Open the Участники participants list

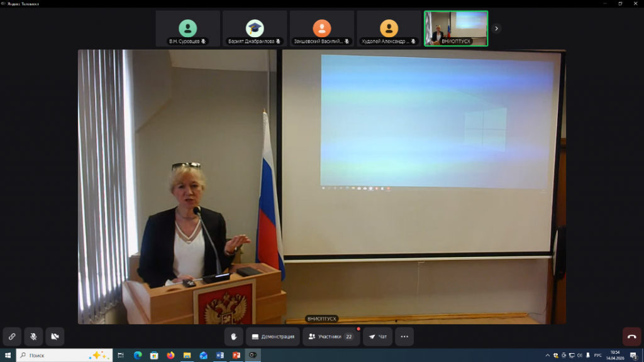(331, 336)
